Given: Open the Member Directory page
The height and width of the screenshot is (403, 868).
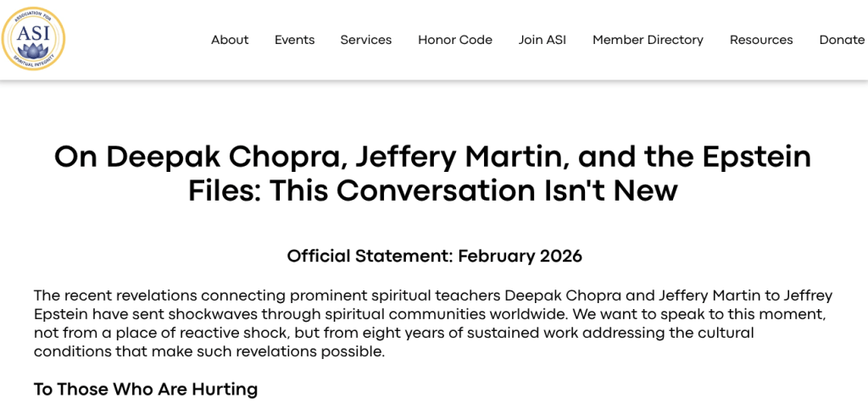Looking at the screenshot, I should [648, 40].
